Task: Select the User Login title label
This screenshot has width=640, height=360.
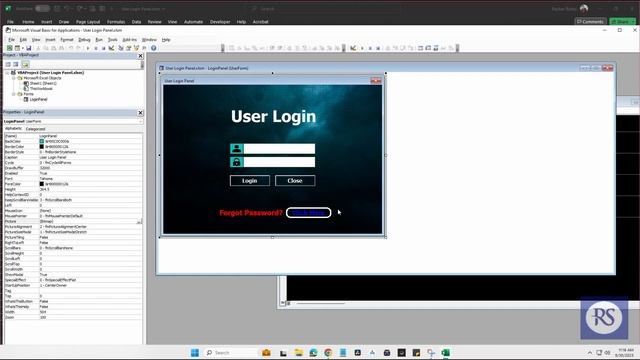Action: [x=273, y=116]
